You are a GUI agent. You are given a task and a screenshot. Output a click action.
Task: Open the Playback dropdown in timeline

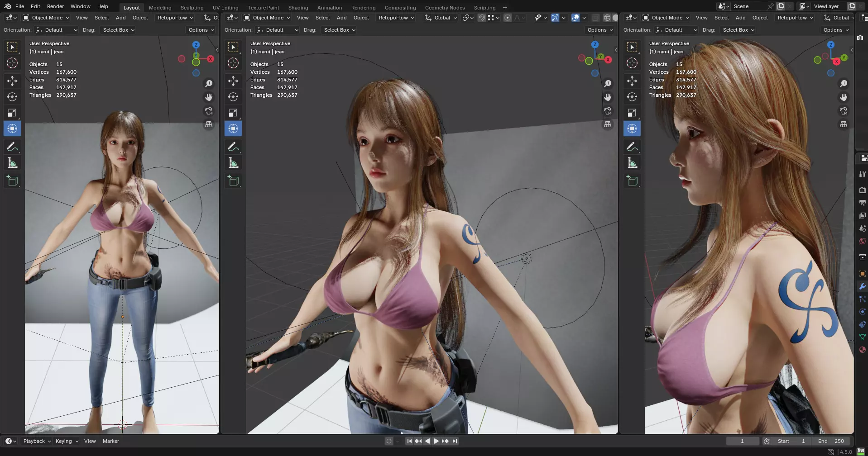pyautogui.click(x=37, y=441)
